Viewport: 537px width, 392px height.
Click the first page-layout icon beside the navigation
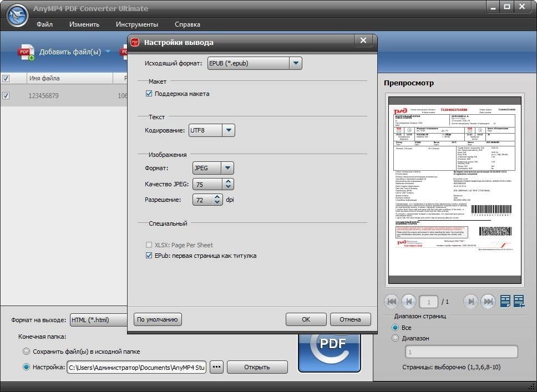coord(505,301)
